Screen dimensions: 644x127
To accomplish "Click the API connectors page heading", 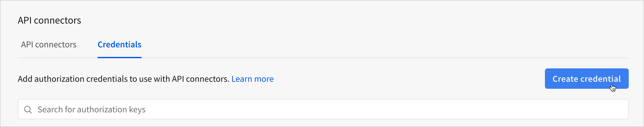I will tap(49, 20).
